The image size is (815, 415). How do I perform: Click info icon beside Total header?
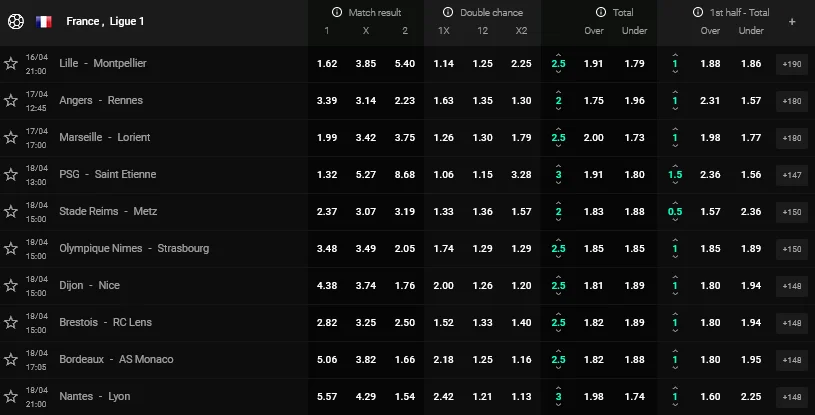[600, 12]
